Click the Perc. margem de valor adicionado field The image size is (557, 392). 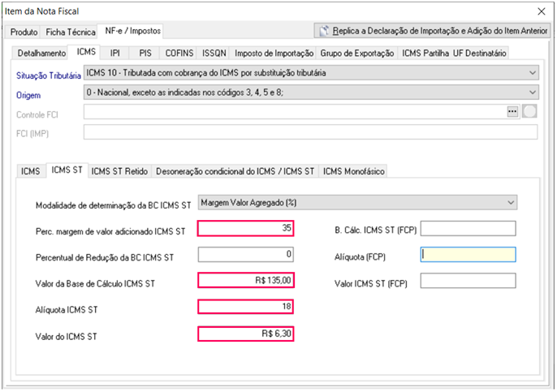(245, 229)
